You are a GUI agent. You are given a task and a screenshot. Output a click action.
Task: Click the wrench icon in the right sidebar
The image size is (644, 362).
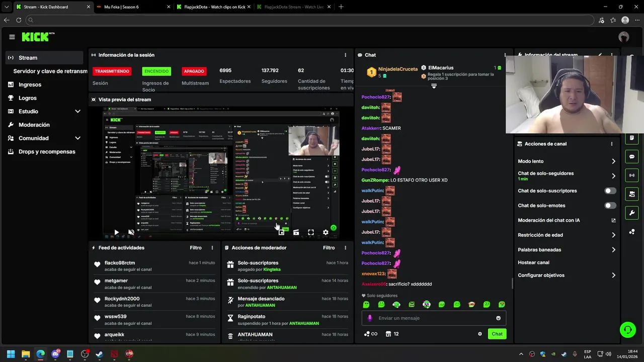click(632, 213)
